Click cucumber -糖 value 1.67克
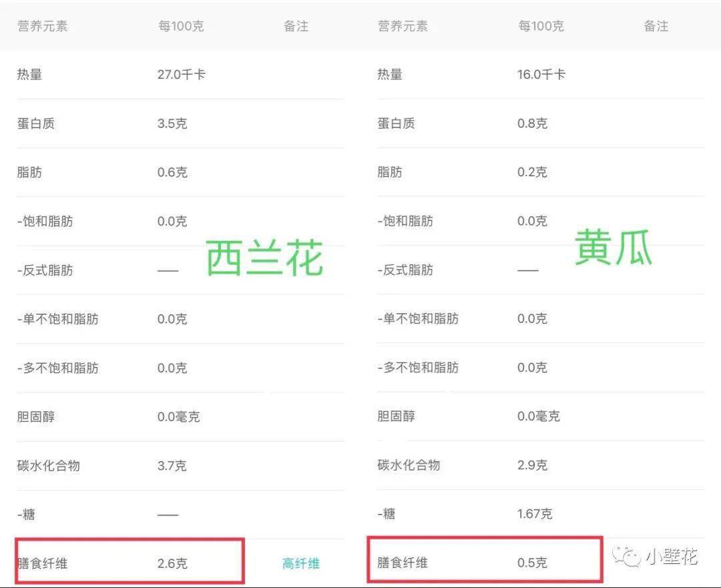 coord(534,513)
